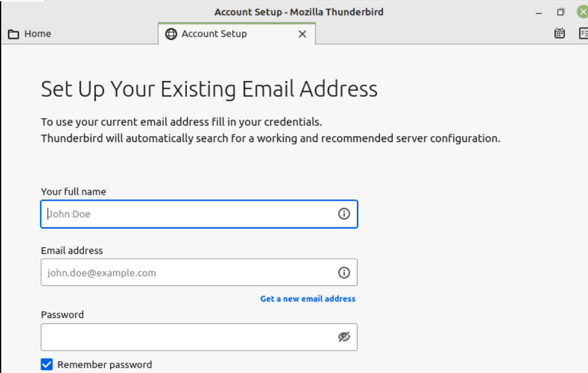The height and width of the screenshot is (373, 588).
Task: Click the Email address input field
Action: pyautogui.click(x=199, y=273)
